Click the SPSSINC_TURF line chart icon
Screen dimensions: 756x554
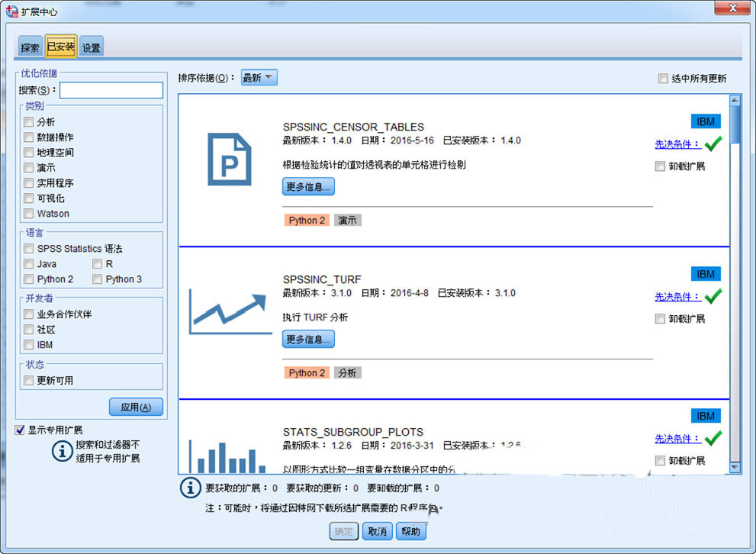click(x=230, y=311)
